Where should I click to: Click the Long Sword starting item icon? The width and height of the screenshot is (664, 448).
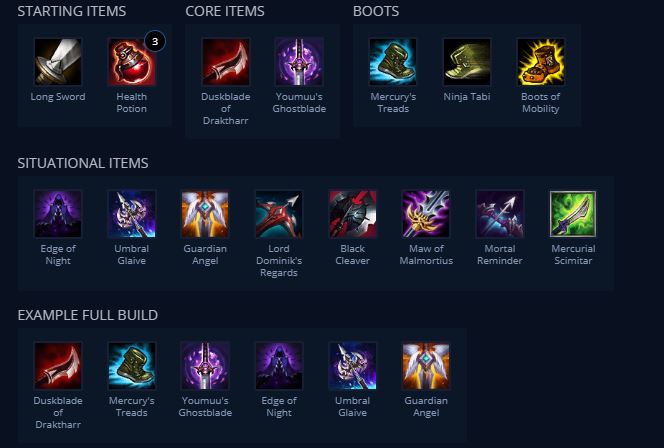point(58,62)
